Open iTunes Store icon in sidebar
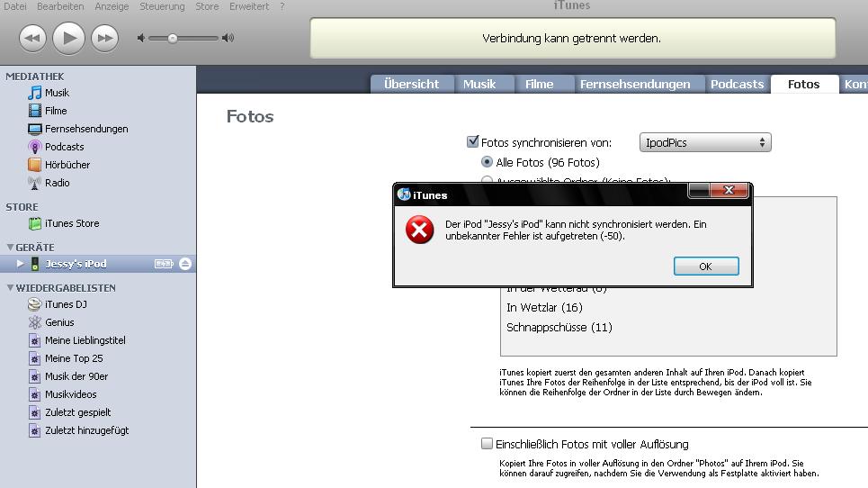 35,223
